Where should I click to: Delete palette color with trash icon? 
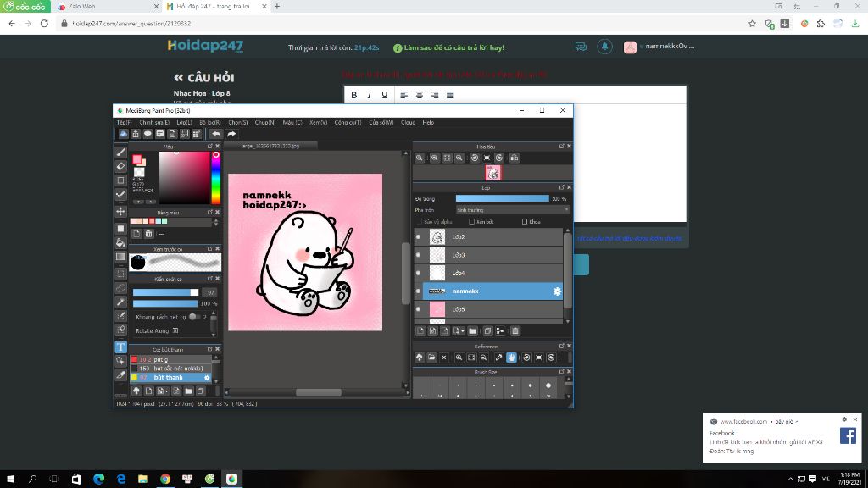[x=148, y=234]
